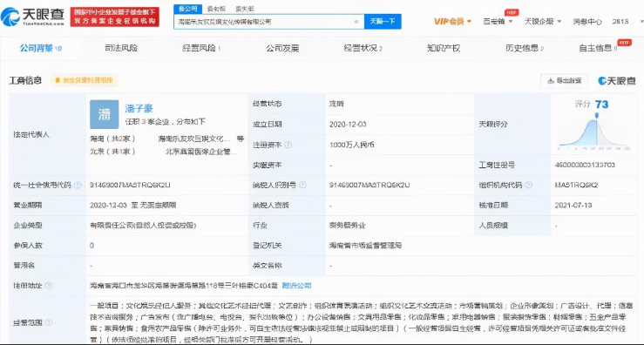Click info icon next to 组织机构代码
The image size is (644, 345).
click(528, 186)
